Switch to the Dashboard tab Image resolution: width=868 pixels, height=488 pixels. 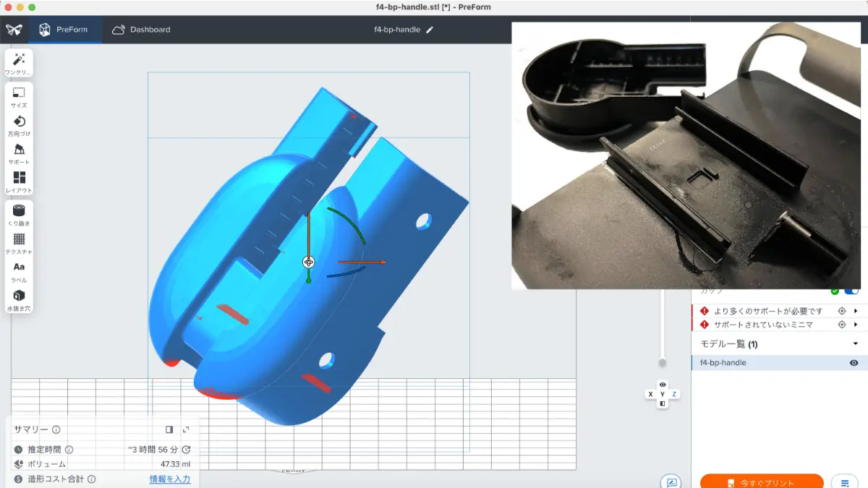click(x=142, y=30)
